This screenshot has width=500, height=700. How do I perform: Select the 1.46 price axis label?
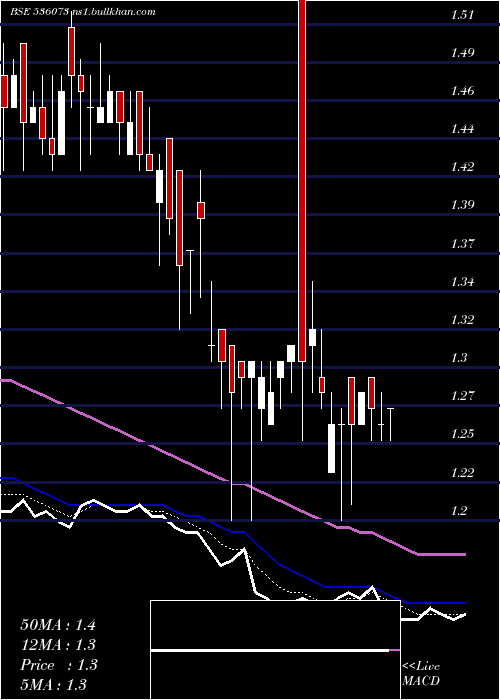click(x=462, y=91)
